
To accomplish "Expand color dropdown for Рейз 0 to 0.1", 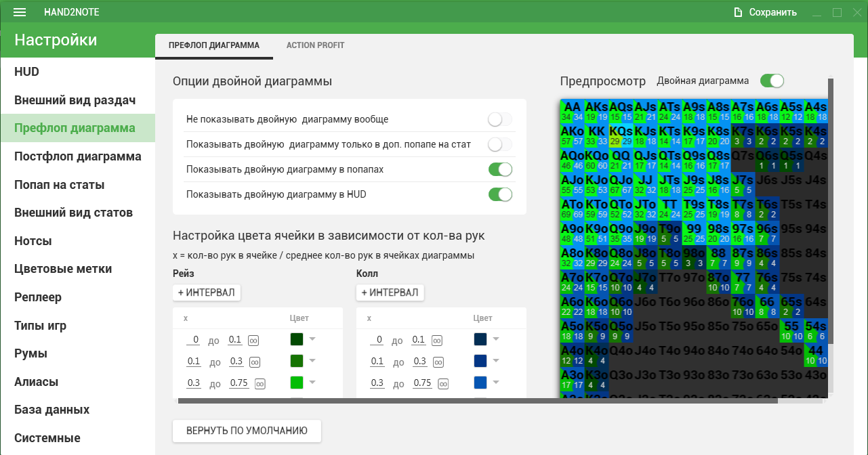I will (312, 339).
